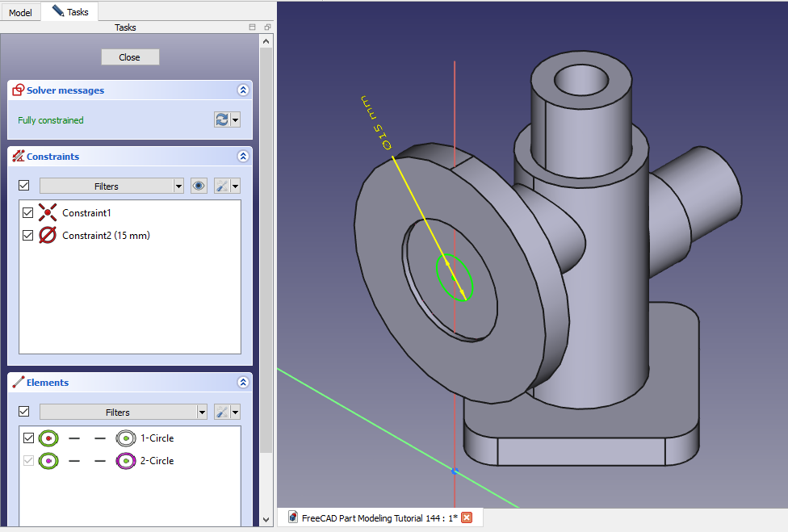Click the edge icon of 1-Circle
Viewport: 788px width, 532px height.
48,438
